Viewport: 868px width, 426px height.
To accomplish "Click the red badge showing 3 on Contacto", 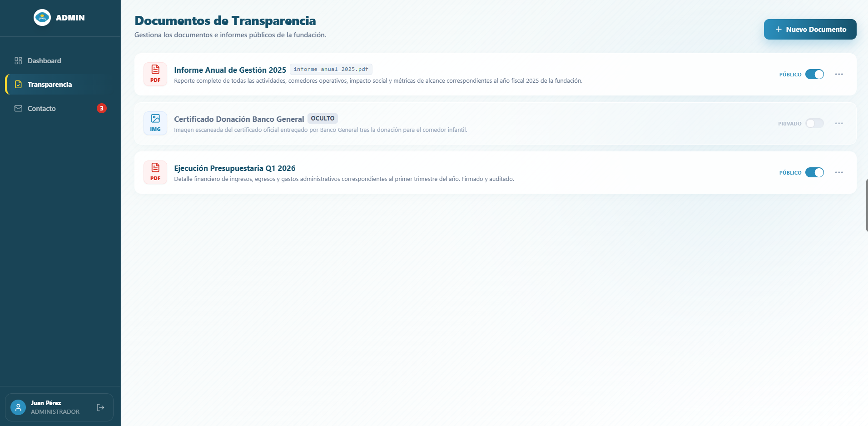I will (102, 108).
